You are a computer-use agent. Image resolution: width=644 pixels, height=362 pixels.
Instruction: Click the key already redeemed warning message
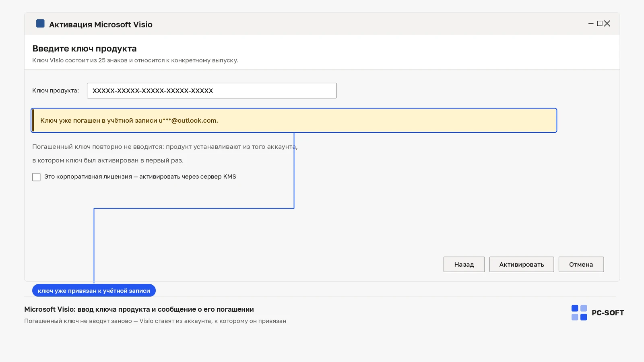(x=294, y=120)
